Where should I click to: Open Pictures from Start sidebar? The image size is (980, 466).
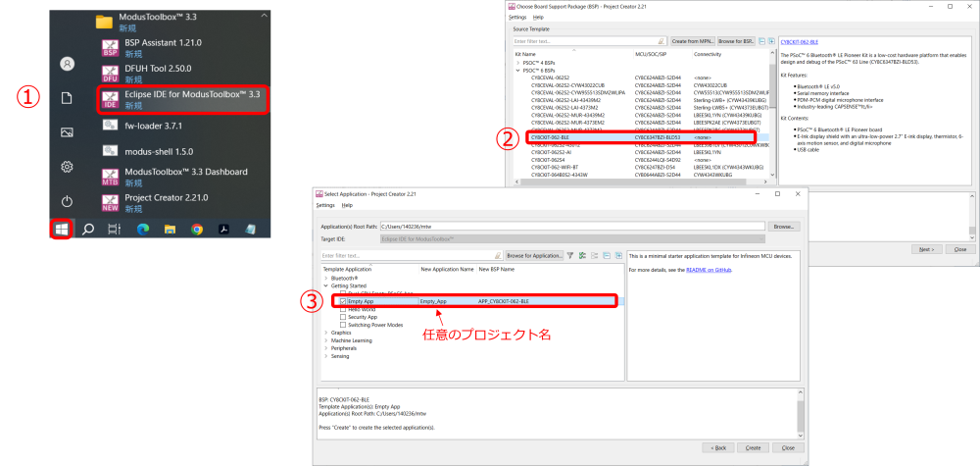coord(68,132)
